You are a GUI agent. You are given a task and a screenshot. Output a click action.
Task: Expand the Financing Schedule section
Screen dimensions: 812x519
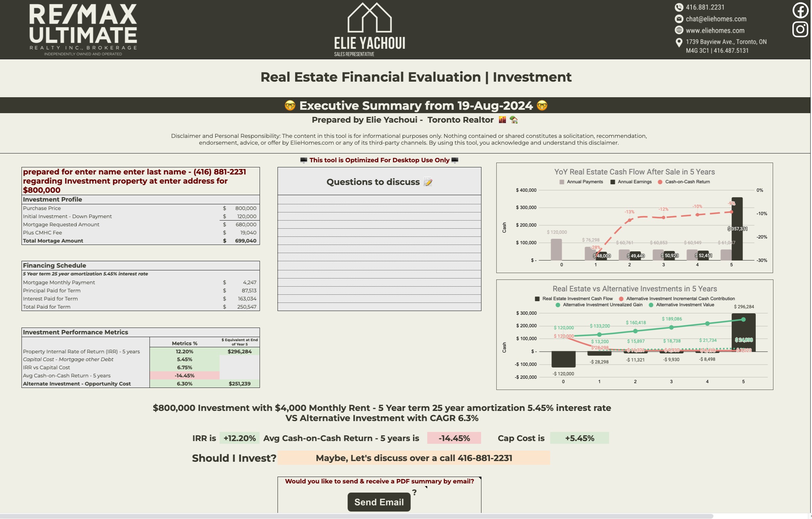tap(53, 265)
